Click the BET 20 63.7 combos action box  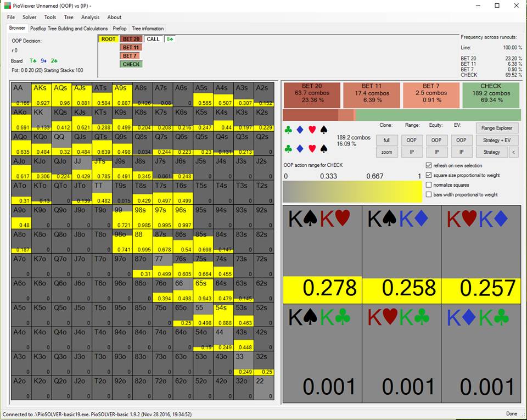click(312, 95)
